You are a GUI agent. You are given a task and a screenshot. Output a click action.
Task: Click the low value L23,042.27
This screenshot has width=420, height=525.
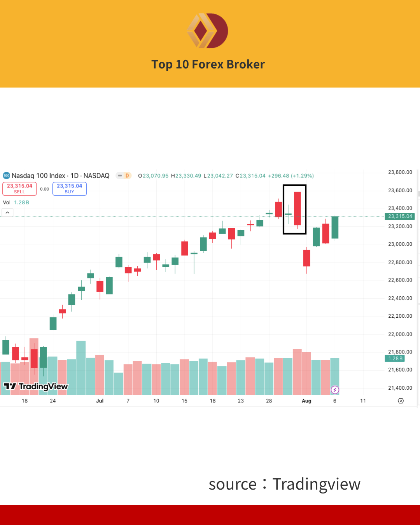tap(218, 176)
